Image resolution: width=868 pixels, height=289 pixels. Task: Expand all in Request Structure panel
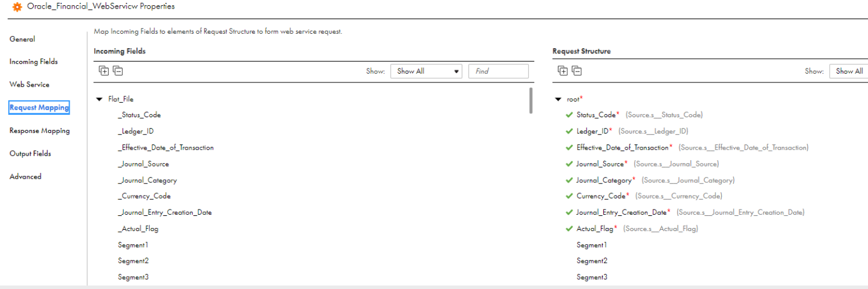[x=563, y=71]
